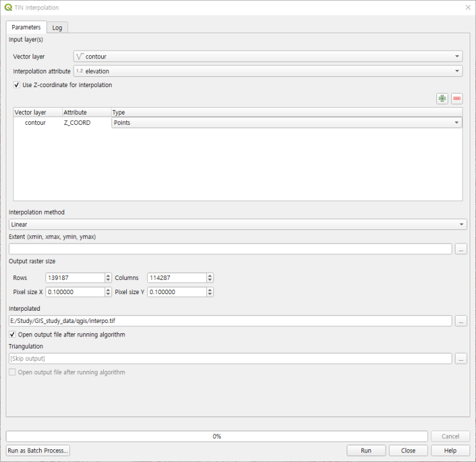This screenshot has width=476, height=462.
Task: Open Interpolation attribute elevation dropdown
Action: pos(268,71)
